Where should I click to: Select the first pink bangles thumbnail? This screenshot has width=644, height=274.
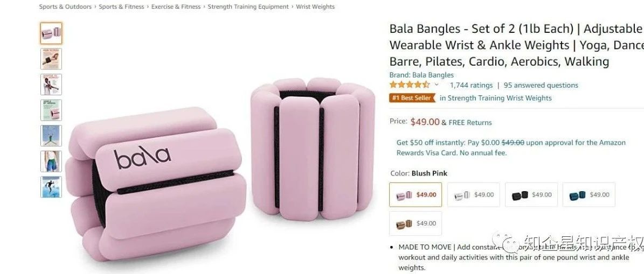pos(51,33)
